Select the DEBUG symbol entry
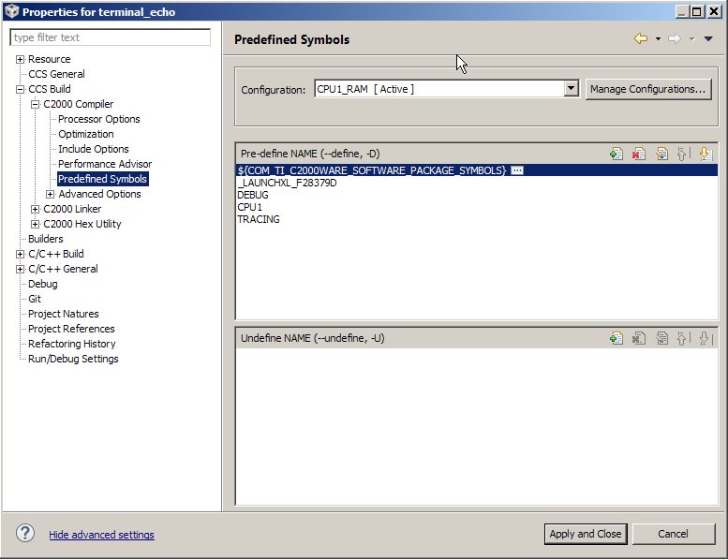 pos(253,195)
